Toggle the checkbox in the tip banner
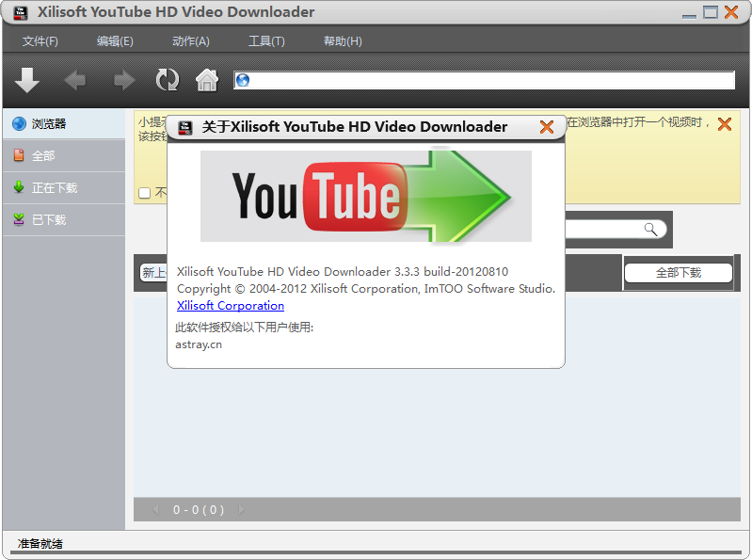This screenshot has width=752, height=560. [x=144, y=193]
